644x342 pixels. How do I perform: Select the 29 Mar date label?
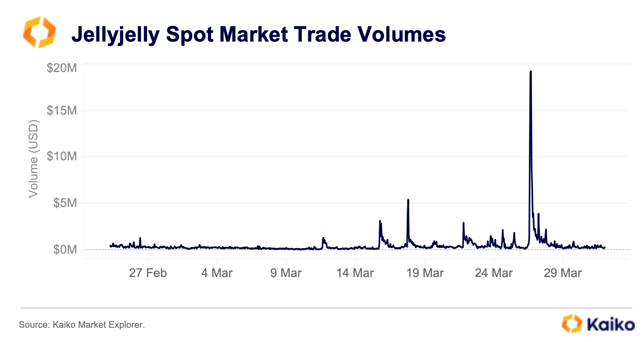point(563,273)
